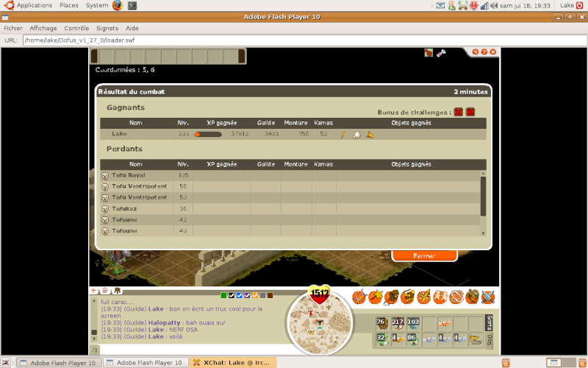Image resolution: width=588 pixels, height=368 pixels.
Task: Click the skull icon beside Tofukaz
Action: (x=105, y=209)
